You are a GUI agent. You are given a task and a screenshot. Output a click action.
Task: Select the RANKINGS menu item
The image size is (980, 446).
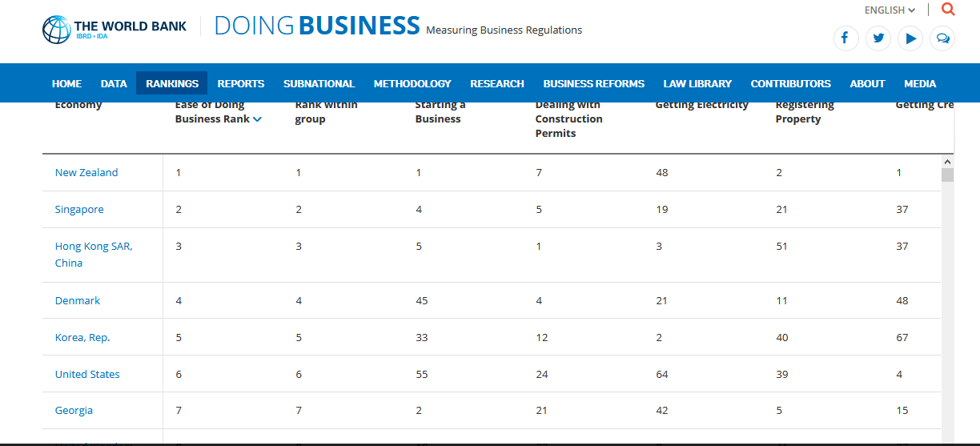(x=172, y=83)
